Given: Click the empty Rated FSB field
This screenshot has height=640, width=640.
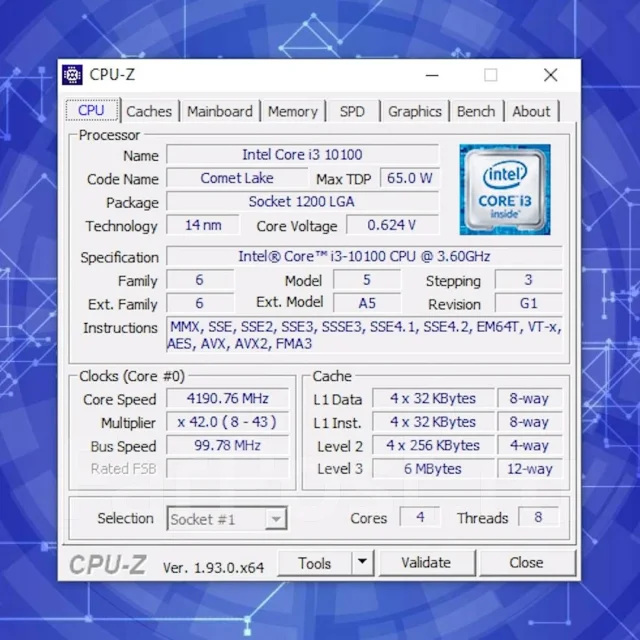Looking at the screenshot, I should 228,469.
